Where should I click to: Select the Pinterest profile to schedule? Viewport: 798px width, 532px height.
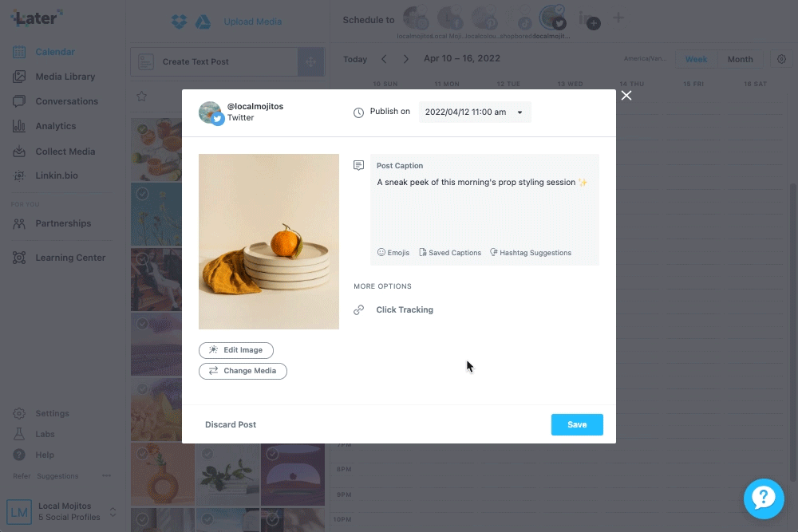pyautogui.click(x=484, y=18)
